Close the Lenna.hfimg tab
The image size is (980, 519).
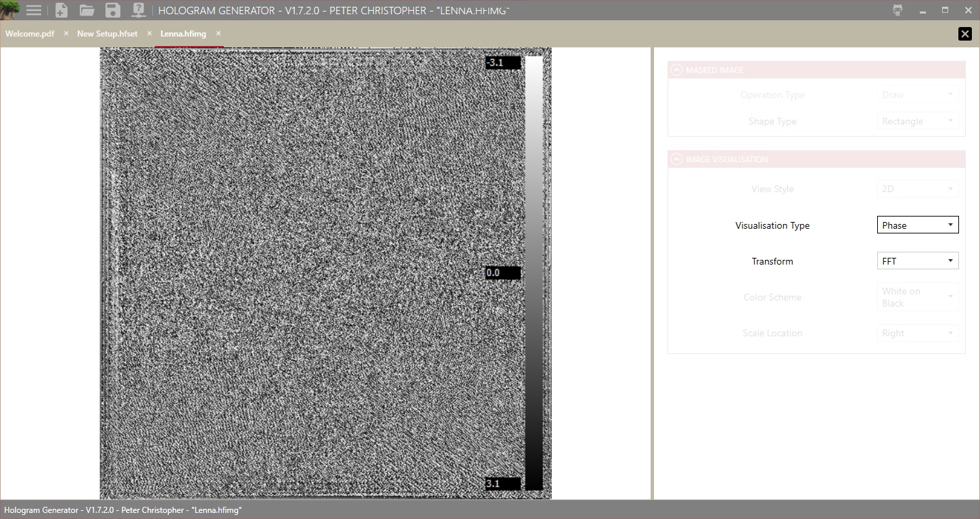218,33
